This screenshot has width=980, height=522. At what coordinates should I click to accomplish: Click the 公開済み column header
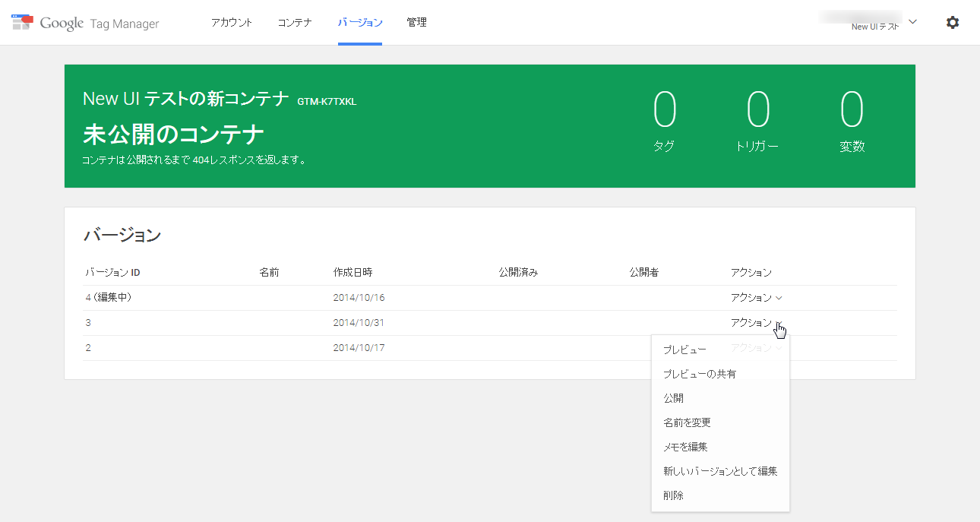pos(518,272)
